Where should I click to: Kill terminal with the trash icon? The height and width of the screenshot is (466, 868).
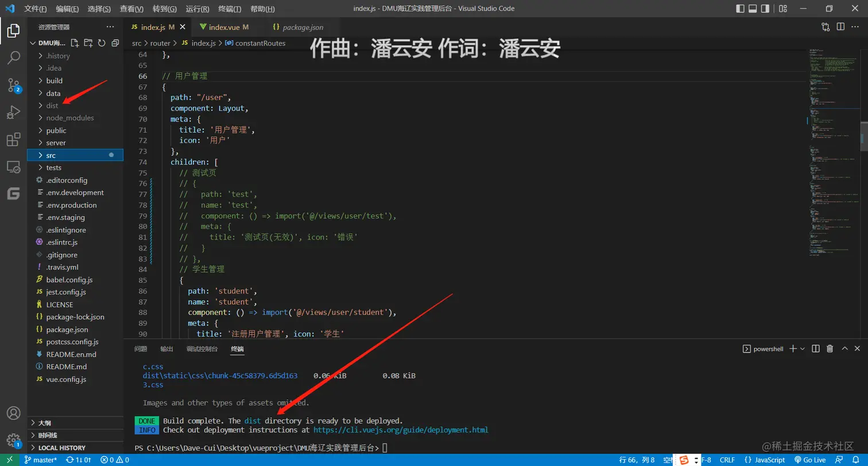coord(830,349)
